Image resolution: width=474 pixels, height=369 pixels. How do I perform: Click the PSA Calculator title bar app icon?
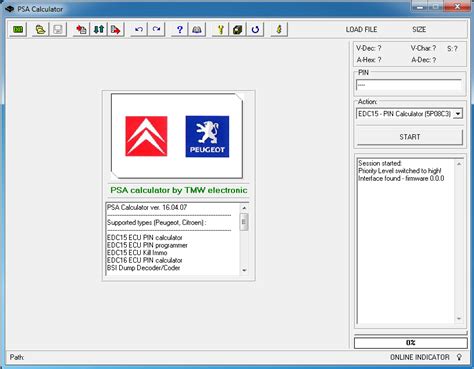pos(9,9)
